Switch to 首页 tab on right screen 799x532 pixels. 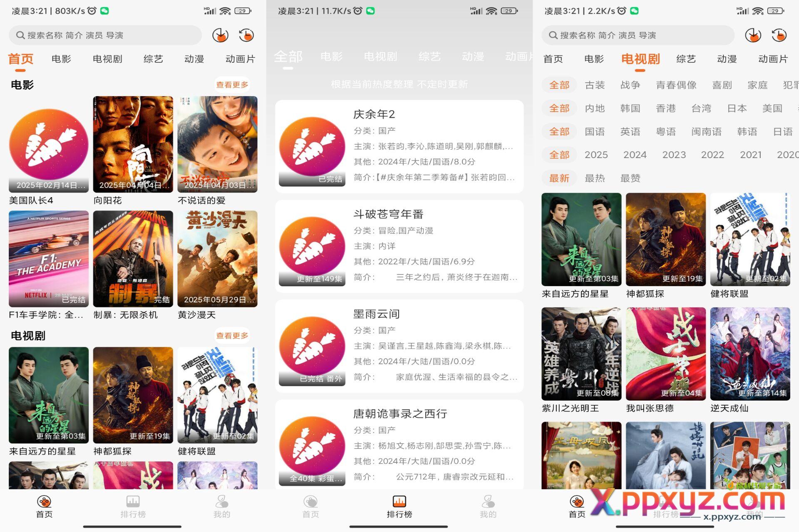[x=553, y=59]
